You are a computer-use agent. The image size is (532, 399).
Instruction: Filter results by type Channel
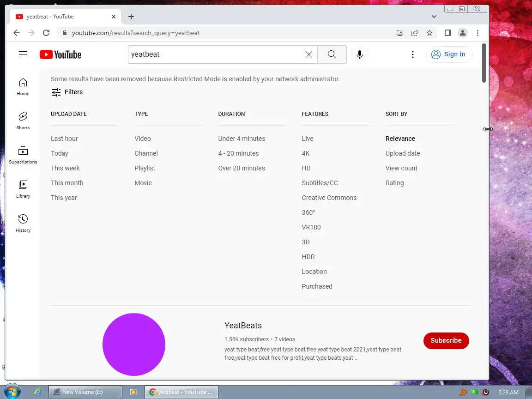[146, 153]
